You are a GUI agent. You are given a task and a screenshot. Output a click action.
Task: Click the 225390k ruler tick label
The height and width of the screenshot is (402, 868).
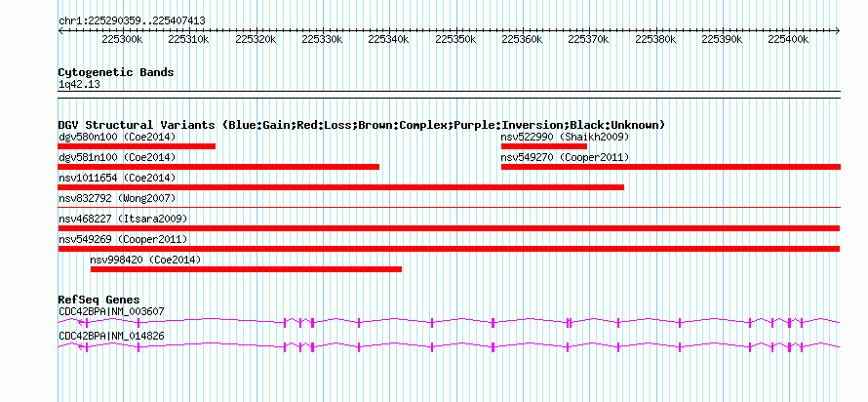tap(722, 39)
